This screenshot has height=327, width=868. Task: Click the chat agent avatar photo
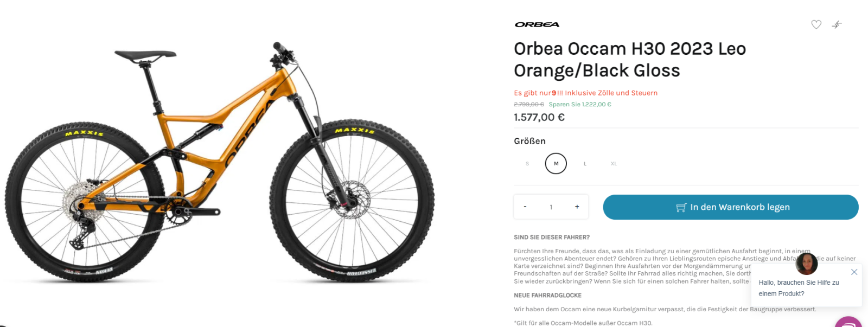[x=807, y=264]
